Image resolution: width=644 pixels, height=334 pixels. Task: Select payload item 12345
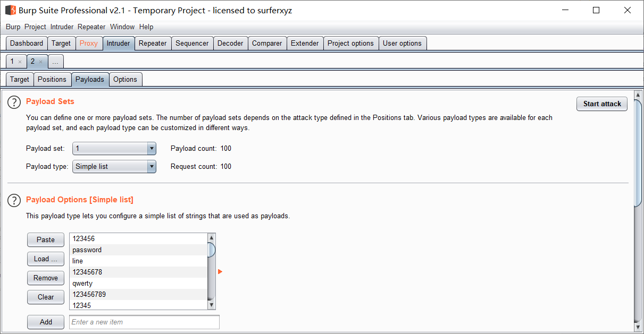[138, 305]
